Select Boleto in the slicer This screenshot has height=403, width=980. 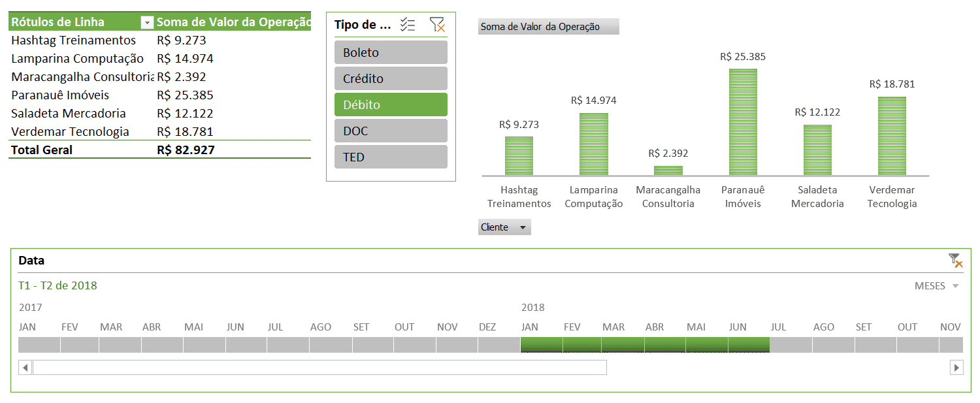pos(391,52)
